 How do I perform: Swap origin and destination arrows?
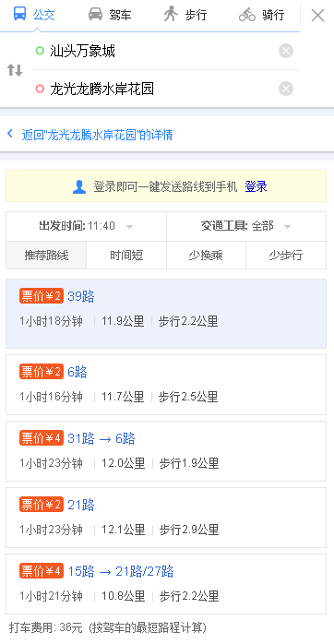(15, 70)
